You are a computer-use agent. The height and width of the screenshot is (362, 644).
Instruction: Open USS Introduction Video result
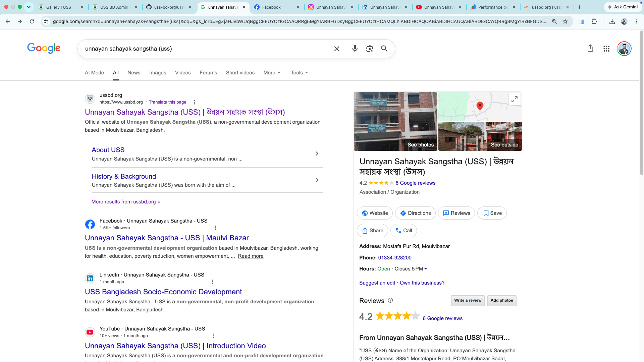(175, 346)
